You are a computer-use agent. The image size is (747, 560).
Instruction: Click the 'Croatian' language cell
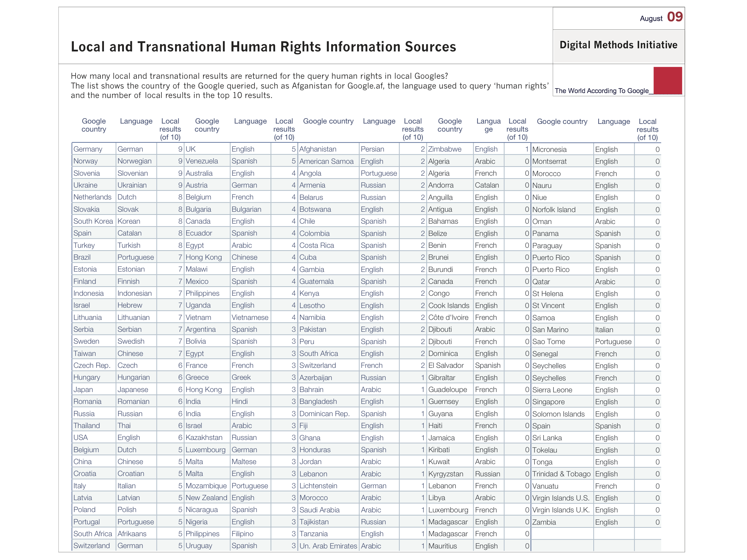pyautogui.click(x=136, y=474)
